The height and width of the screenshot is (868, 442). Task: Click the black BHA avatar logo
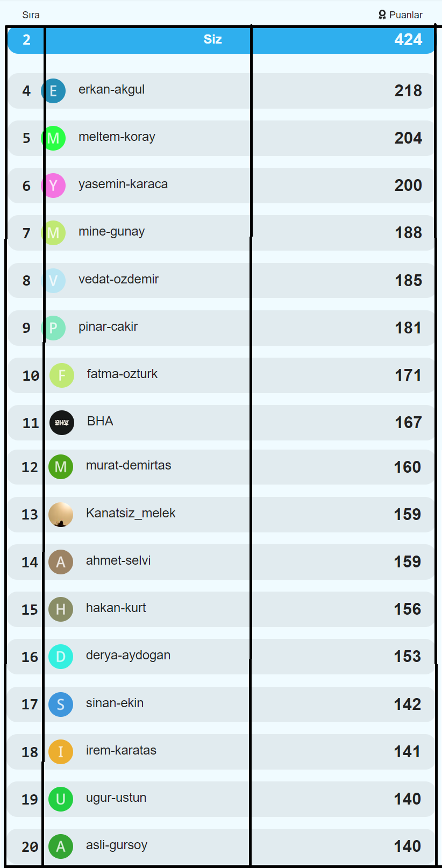coord(62,423)
